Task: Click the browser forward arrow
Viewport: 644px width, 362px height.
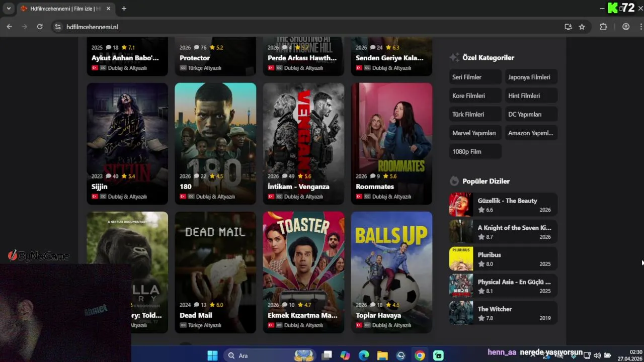Action: click(24, 27)
